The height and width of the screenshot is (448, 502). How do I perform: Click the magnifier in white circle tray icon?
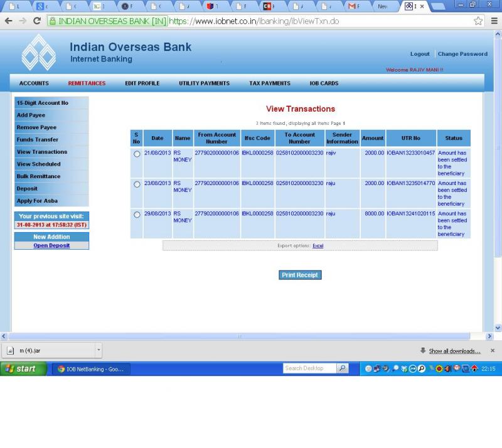(422, 369)
